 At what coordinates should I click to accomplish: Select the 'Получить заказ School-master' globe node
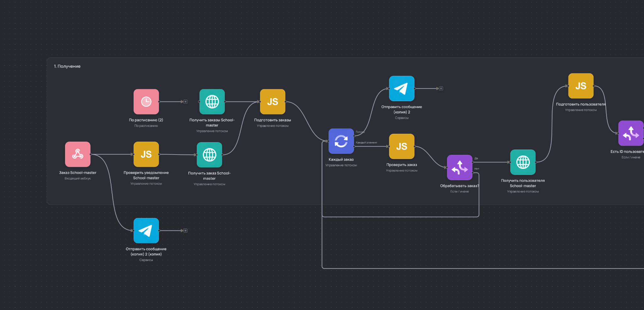coord(209,155)
